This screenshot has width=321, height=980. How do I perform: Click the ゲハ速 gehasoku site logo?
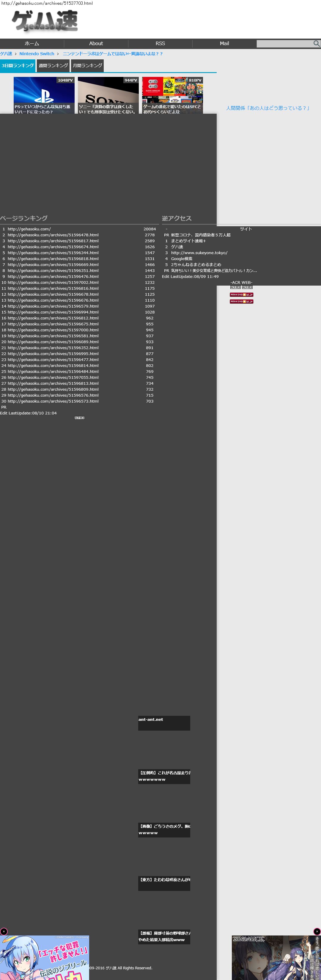tap(45, 21)
